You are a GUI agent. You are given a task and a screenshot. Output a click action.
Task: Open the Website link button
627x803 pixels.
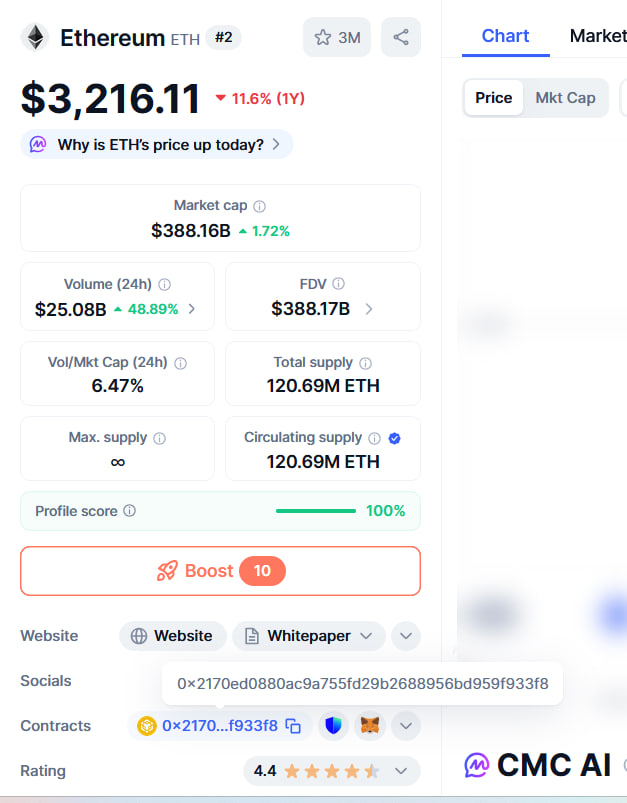[173, 636]
